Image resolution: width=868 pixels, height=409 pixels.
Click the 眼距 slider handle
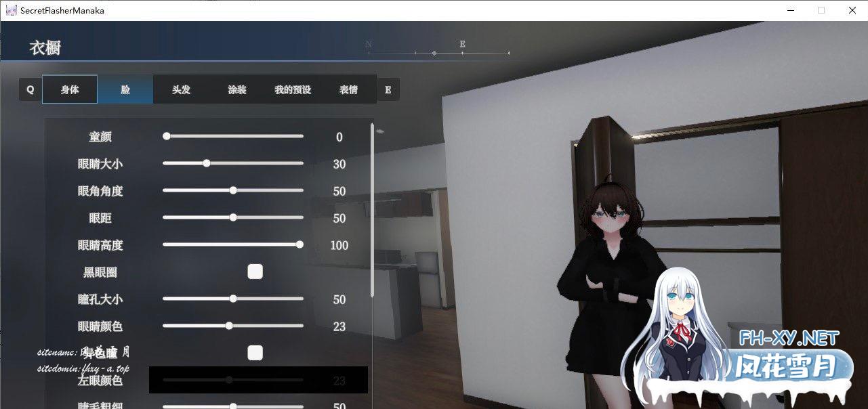click(x=233, y=217)
